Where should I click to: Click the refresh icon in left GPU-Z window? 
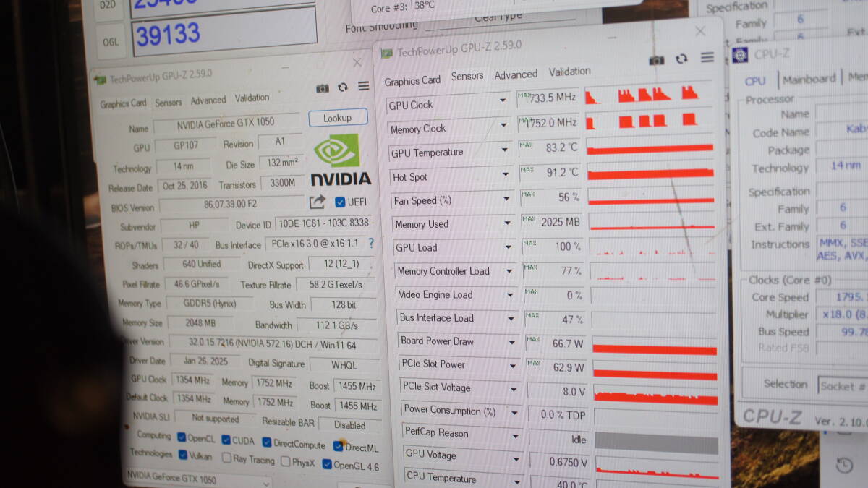click(x=343, y=87)
